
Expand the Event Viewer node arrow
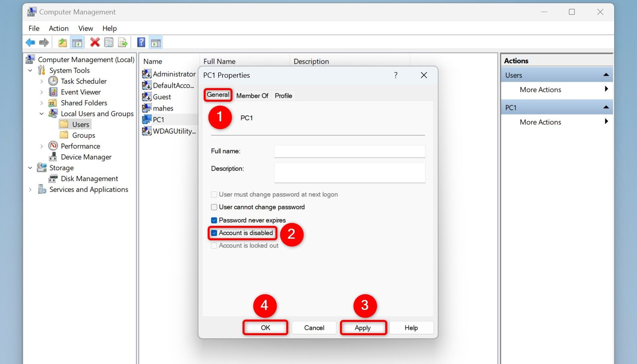[x=41, y=92]
